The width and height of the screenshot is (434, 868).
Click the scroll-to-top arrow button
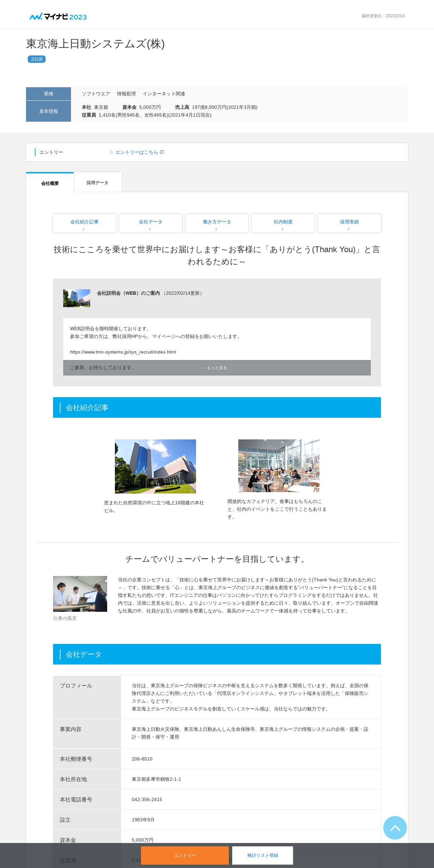pyautogui.click(x=395, y=827)
